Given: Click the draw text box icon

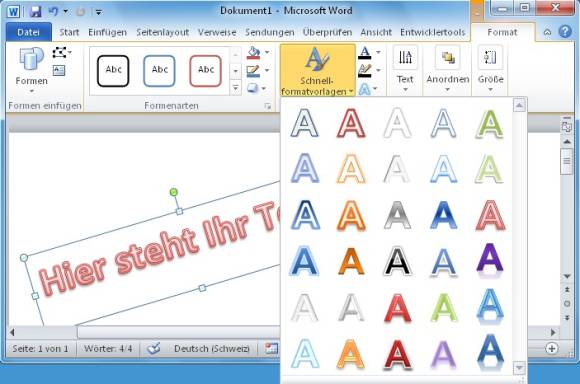Looking at the screenshot, I should (x=59, y=70).
